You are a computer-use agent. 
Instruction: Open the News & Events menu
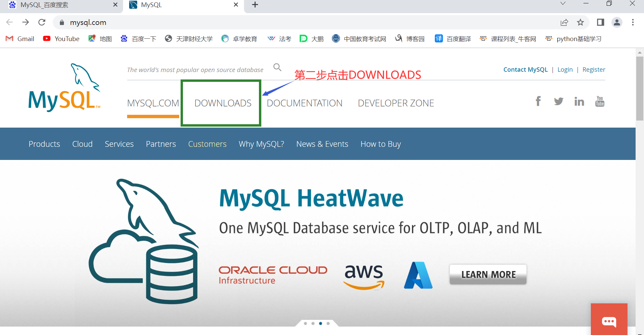coord(323,144)
